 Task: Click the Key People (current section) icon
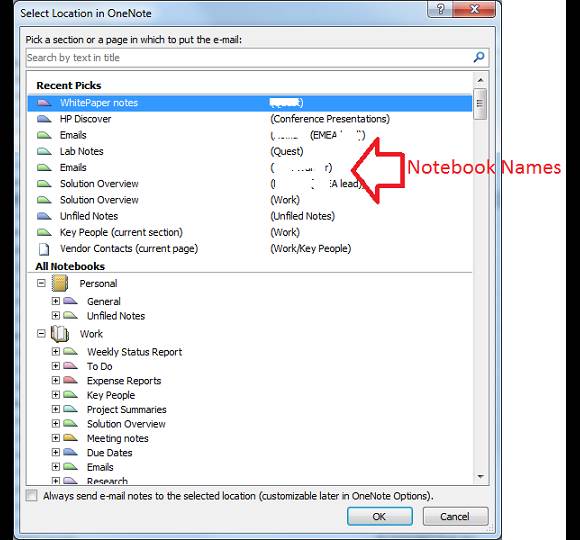click(44, 232)
